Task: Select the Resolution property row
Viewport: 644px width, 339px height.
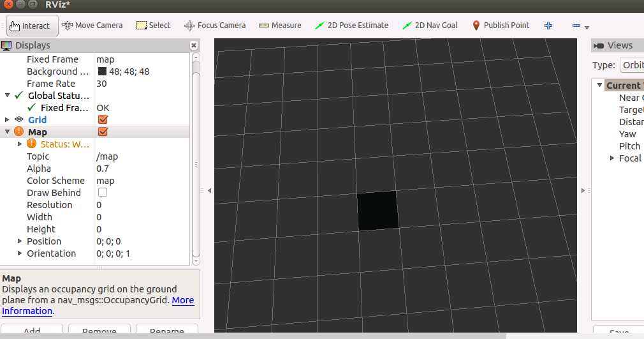Action: 95,205
